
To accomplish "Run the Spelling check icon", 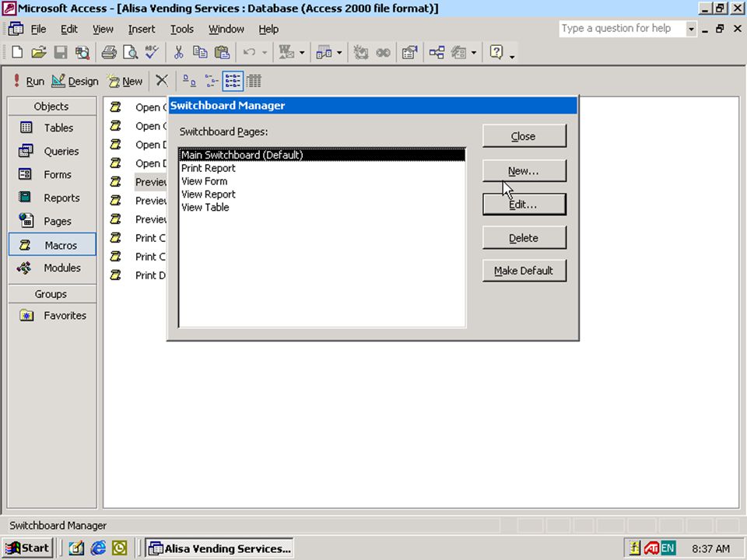I will (x=152, y=52).
